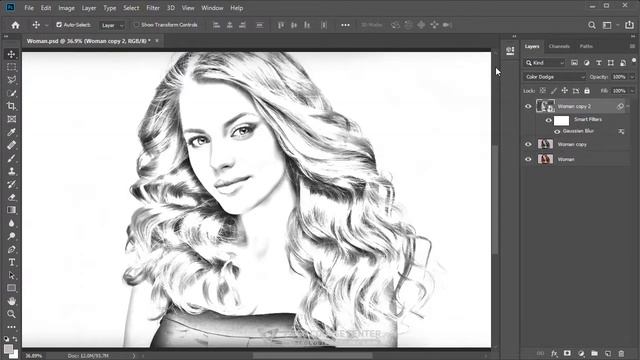The width and height of the screenshot is (640, 360).
Task: Open the Auto-Select Layer dropdown
Action: 112,25
